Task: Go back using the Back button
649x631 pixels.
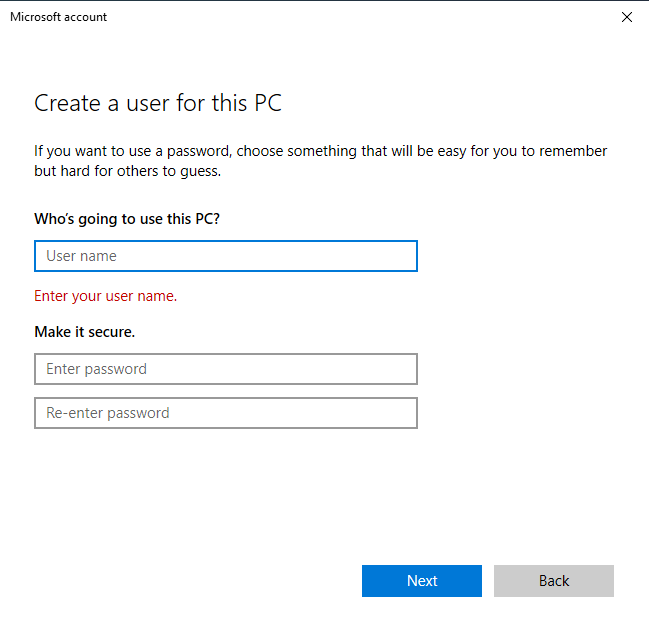Action: (x=553, y=581)
